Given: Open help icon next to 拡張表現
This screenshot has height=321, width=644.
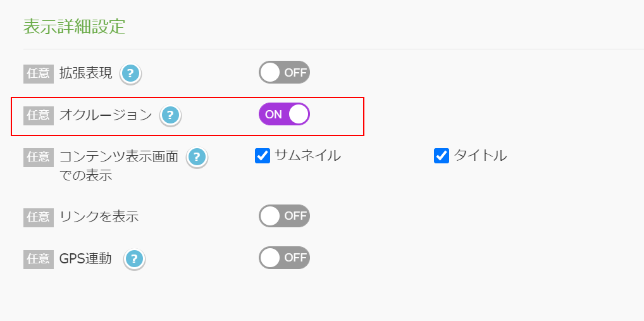Looking at the screenshot, I should pyautogui.click(x=130, y=73).
